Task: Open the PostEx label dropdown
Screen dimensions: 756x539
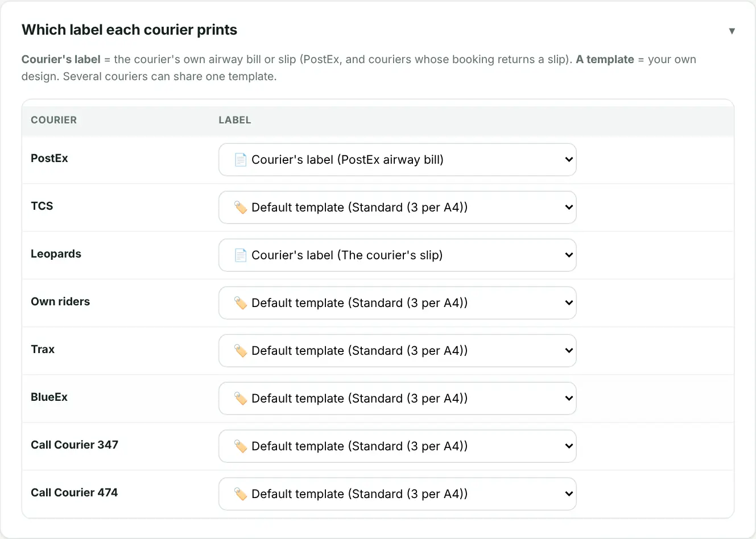Action: 398,160
